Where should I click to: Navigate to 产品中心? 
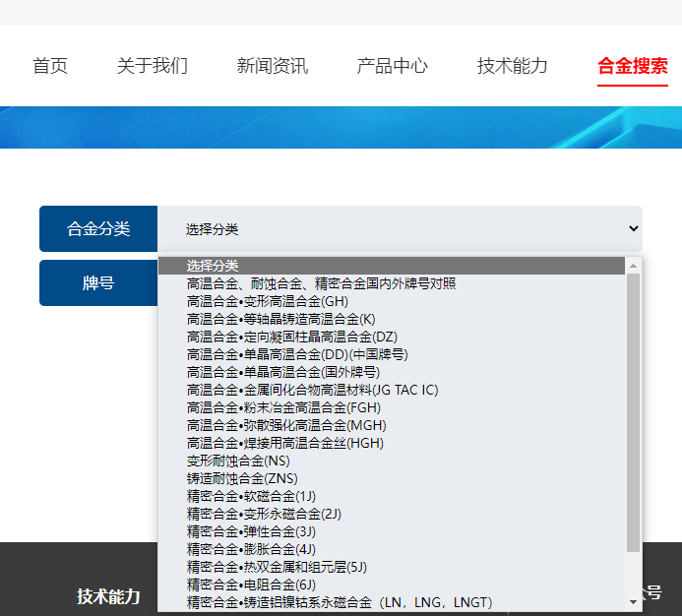(x=392, y=66)
